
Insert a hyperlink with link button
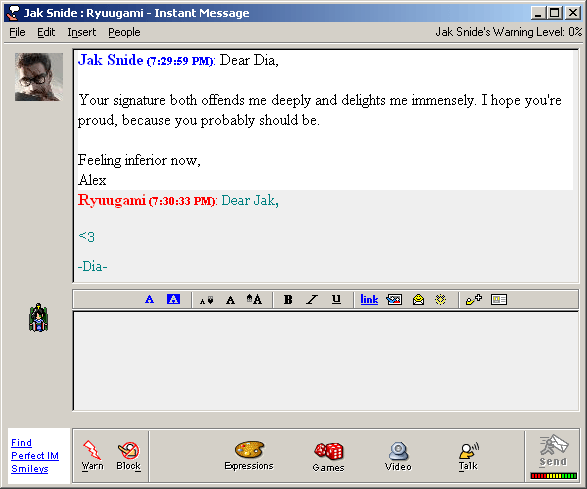[369, 300]
